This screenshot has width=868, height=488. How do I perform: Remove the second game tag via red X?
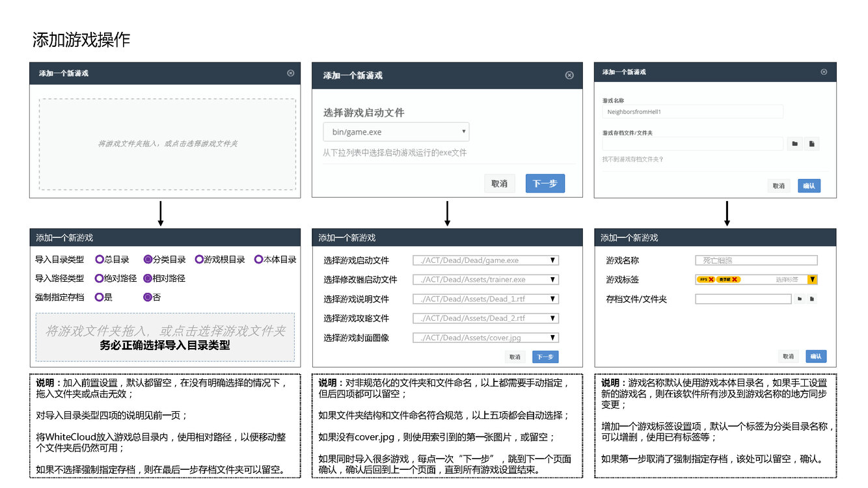(735, 280)
